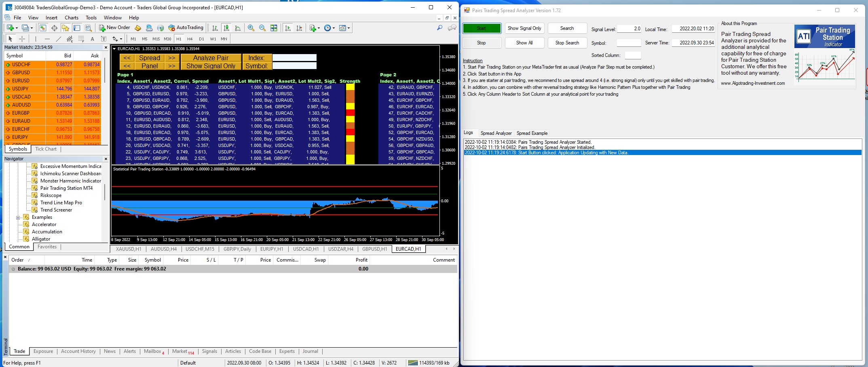
Task: Toggle the Chart Shift option
Action: tap(299, 28)
